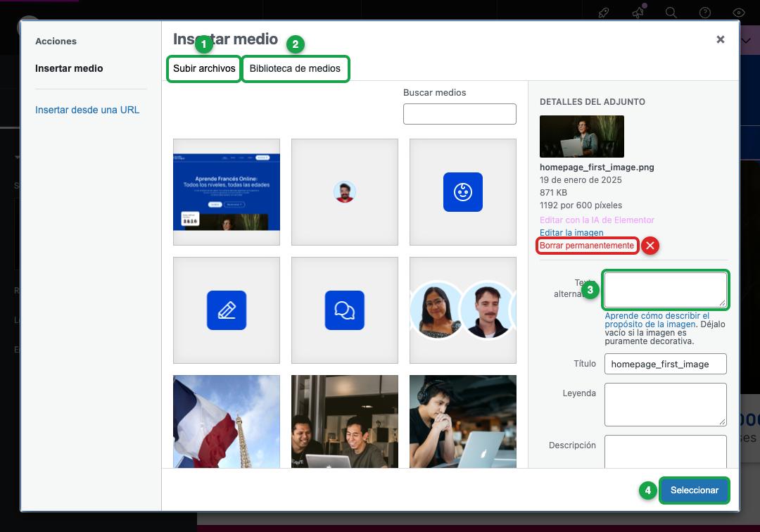Screen dimensions: 760x532
Task: Close the Insertar medio dialog
Action: click(x=721, y=39)
